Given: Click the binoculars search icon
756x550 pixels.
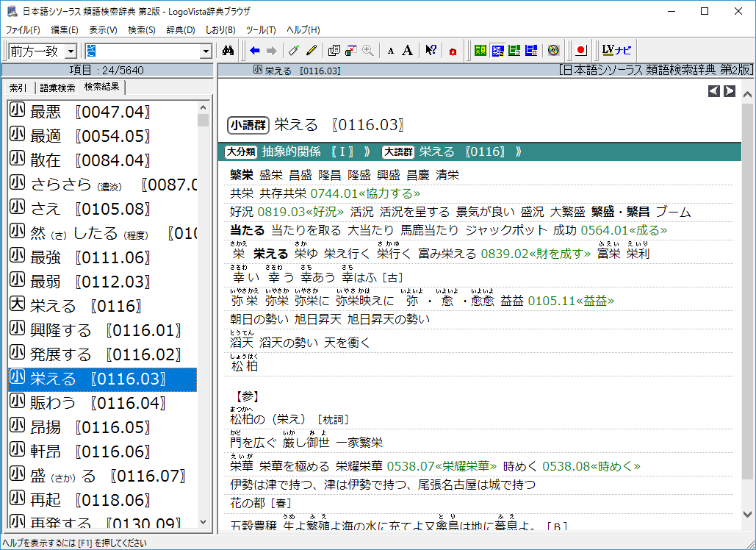Looking at the screenshot, I should (x=228, y=51).
